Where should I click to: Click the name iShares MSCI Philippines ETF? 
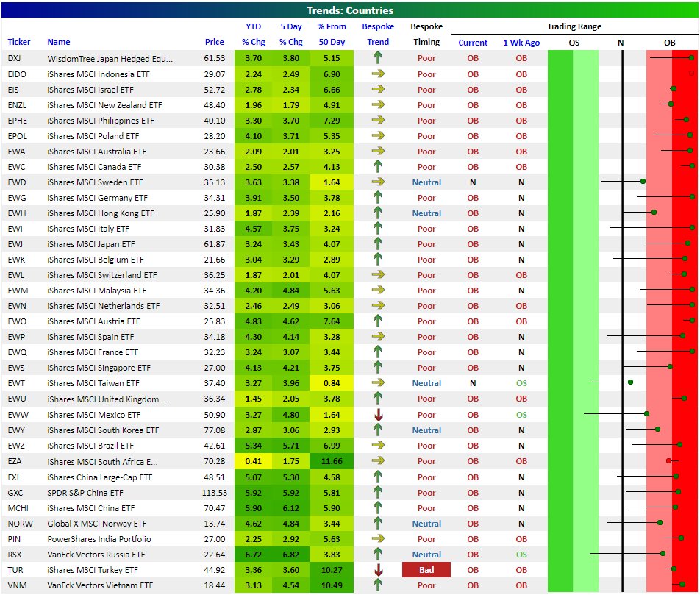(101, 121)
